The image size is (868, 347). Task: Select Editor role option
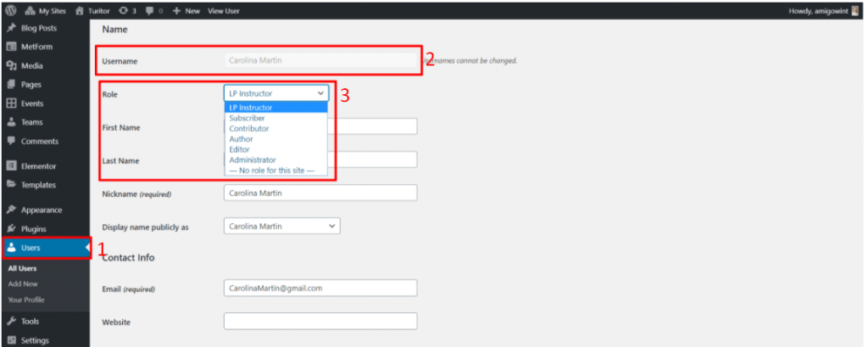(x=275, y=149)
